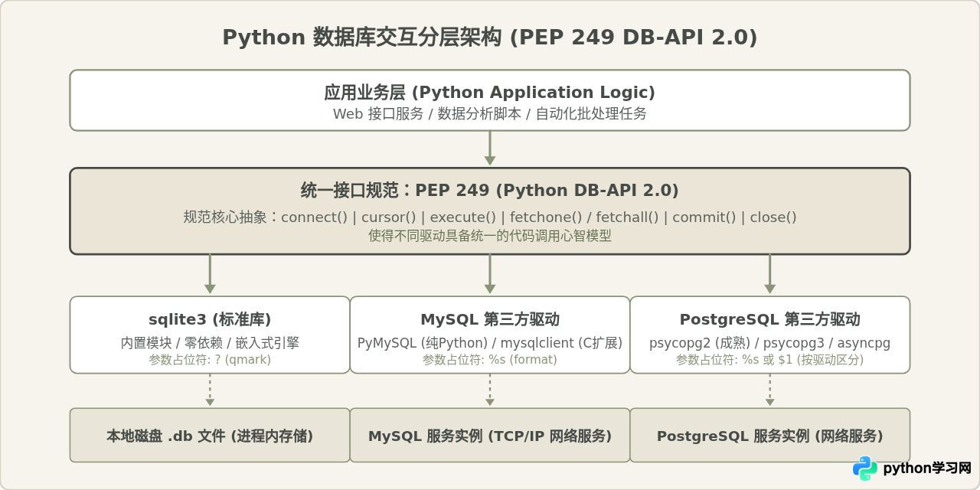Viewport: 980px width, 490px height.
Task: Select the 'sqlite3 (标准库)' heading
Action: (210, 319)
